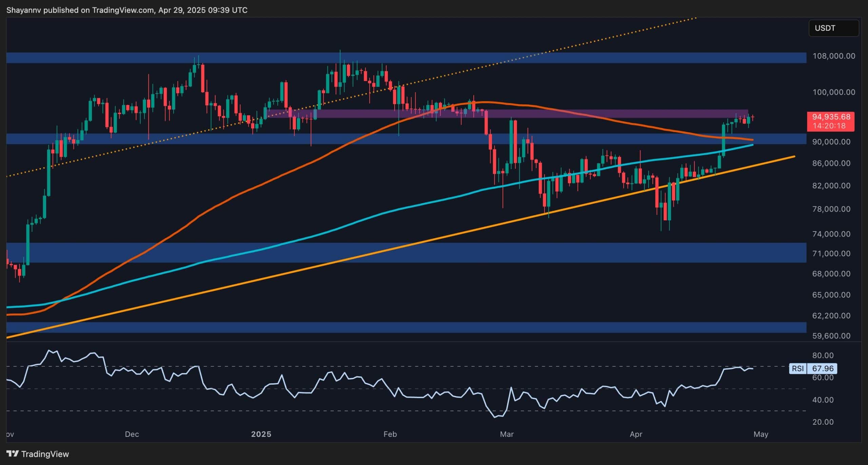Click the USDT currency label
The image size is (868, 465).
pyautogui.click(x=834, y=28)
